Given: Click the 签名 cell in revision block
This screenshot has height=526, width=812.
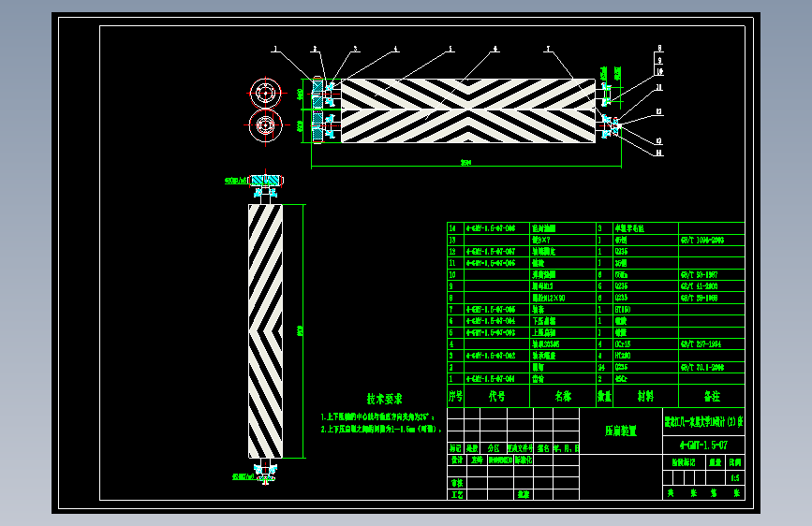Looking at the screenshot, I should coord(543,448).
